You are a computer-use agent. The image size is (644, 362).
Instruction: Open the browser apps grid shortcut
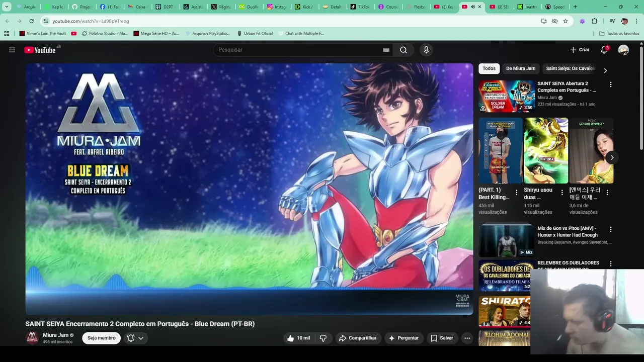7,33
